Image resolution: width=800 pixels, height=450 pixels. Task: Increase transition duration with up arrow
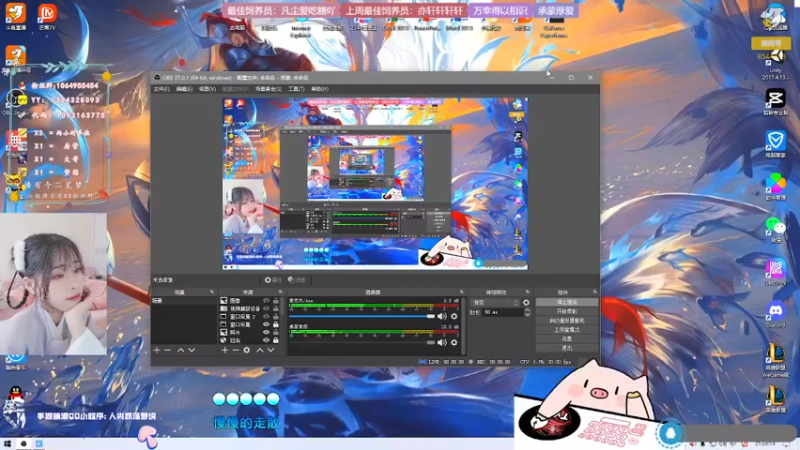pyautogui.click(x=527, y=310)
